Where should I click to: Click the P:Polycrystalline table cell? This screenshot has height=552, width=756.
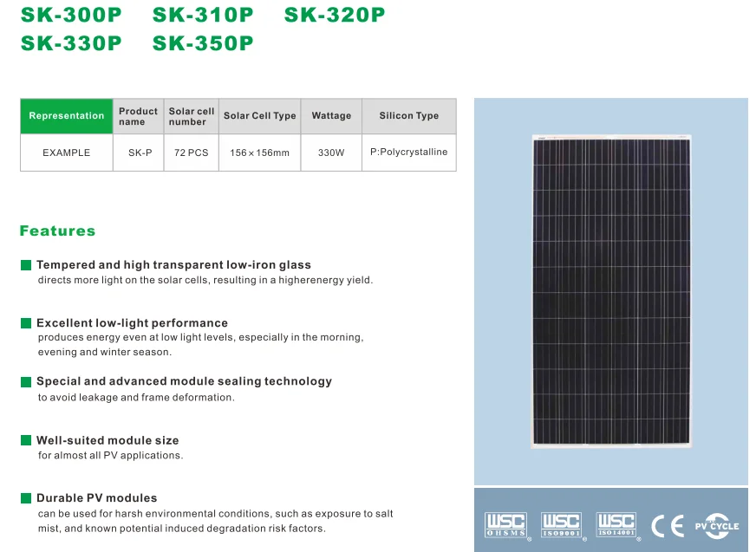[x=409, y=153]
